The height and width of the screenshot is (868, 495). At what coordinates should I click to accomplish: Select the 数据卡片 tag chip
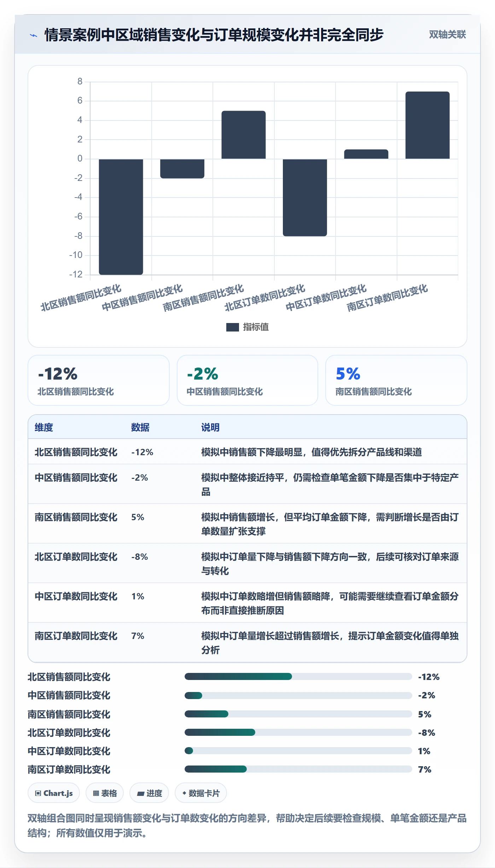[201, 793]
